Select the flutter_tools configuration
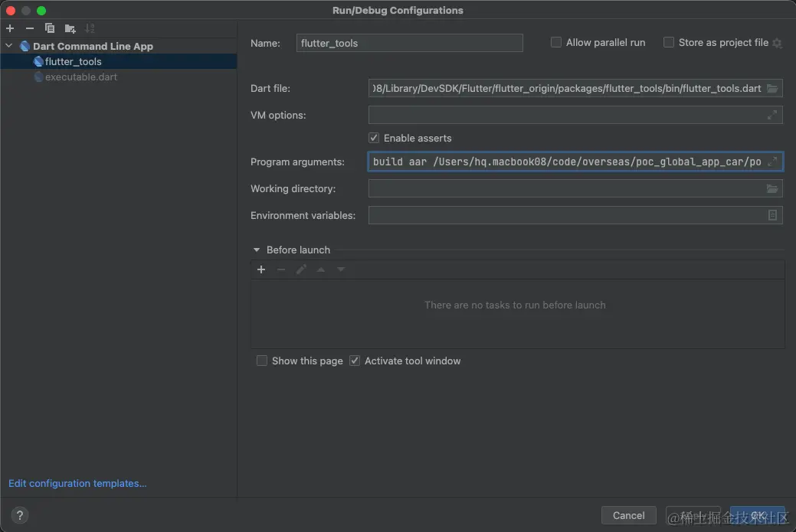Image resolution: width=796 pixels, height=532 pixels. click(x=73, y=61)
